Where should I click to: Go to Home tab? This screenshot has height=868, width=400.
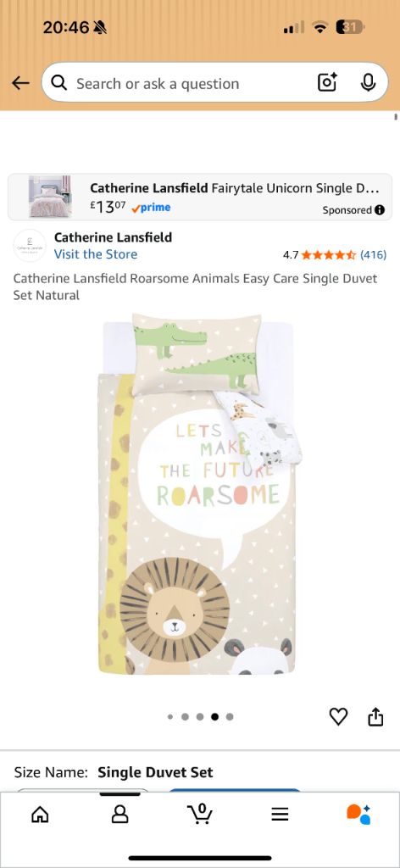tap(40, 815)
